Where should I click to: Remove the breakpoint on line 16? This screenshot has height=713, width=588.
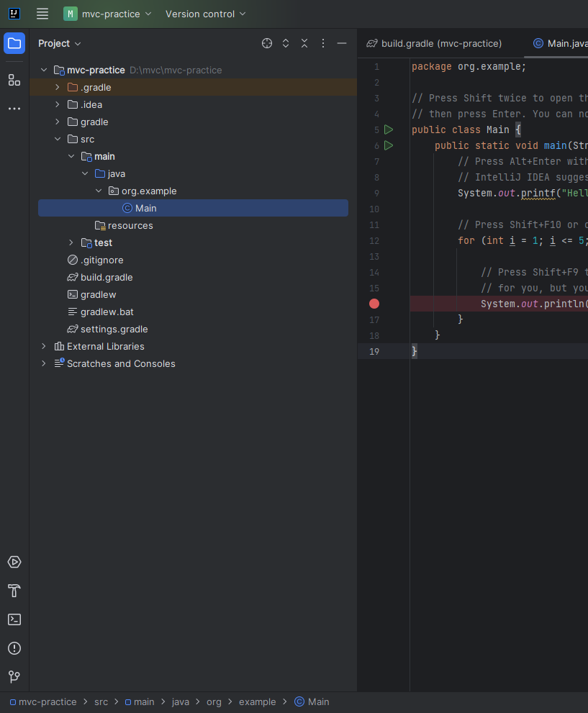374,304
